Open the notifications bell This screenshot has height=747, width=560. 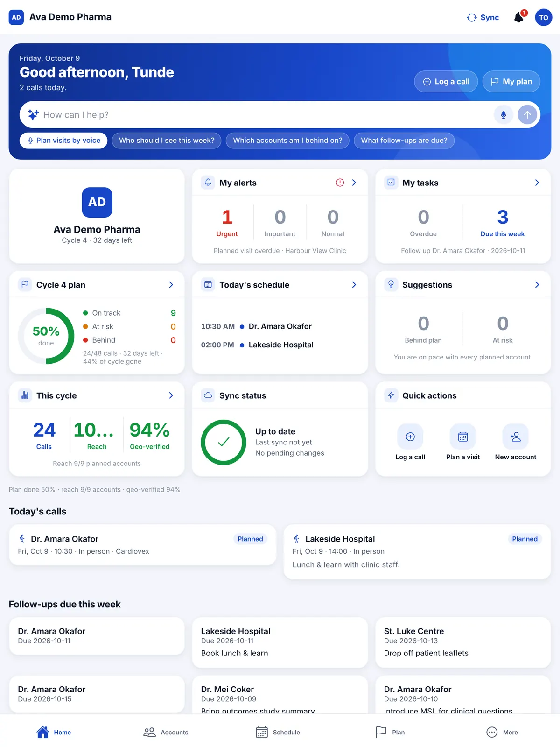pos(518,17)
